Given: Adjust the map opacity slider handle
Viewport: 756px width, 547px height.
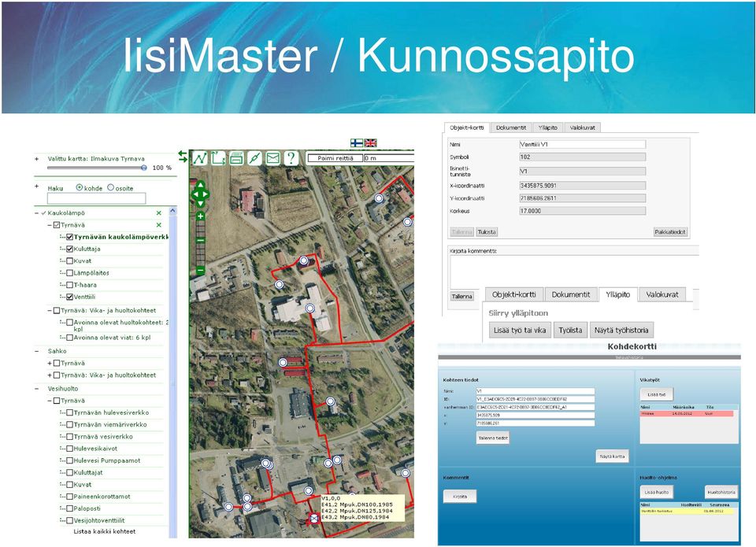Looking at the screenshot, I should (143, 168).
